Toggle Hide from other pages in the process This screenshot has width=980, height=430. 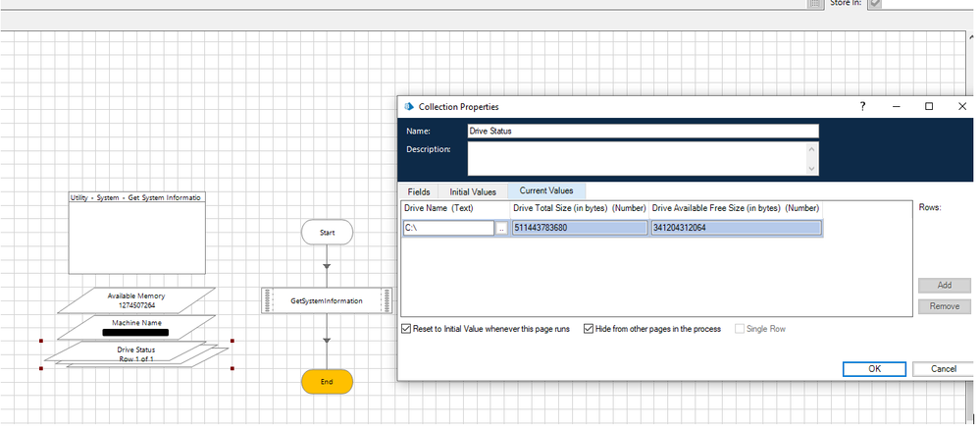(x=589, y=329)
